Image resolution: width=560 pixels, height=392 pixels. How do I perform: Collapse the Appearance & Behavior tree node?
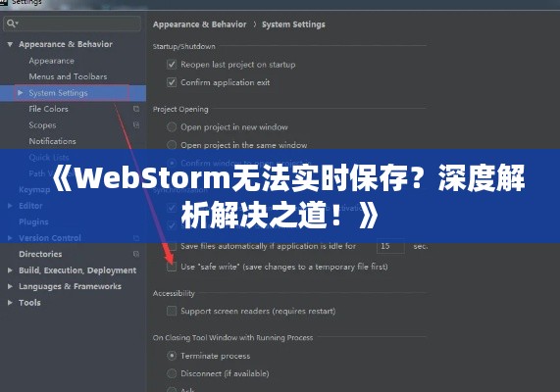pos(10,44)
